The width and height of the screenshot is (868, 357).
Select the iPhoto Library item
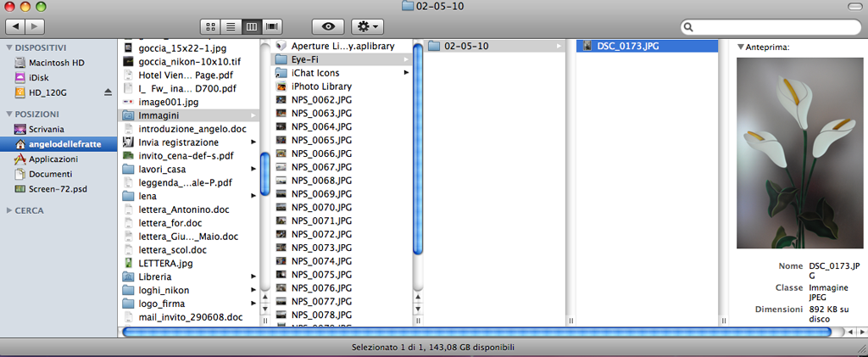pyautogui.click(x=320, y=86)
